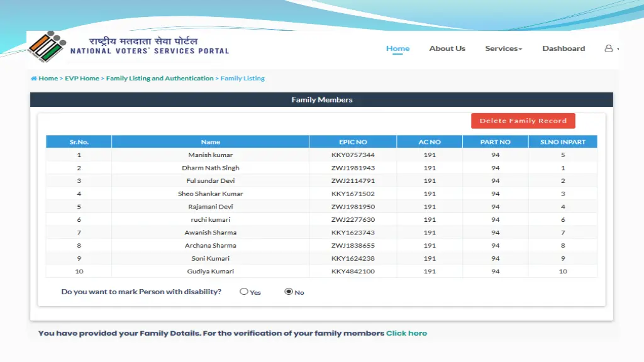Viewport: 644px width, 362px height.
Task: Select Yes for person with disability
Action: [x=244, y=292]
